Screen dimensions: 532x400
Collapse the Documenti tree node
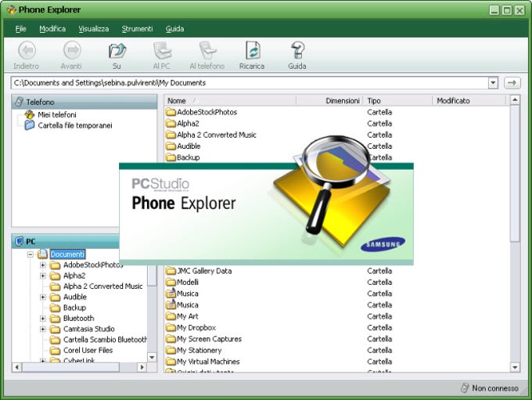[x=31, y=254]
